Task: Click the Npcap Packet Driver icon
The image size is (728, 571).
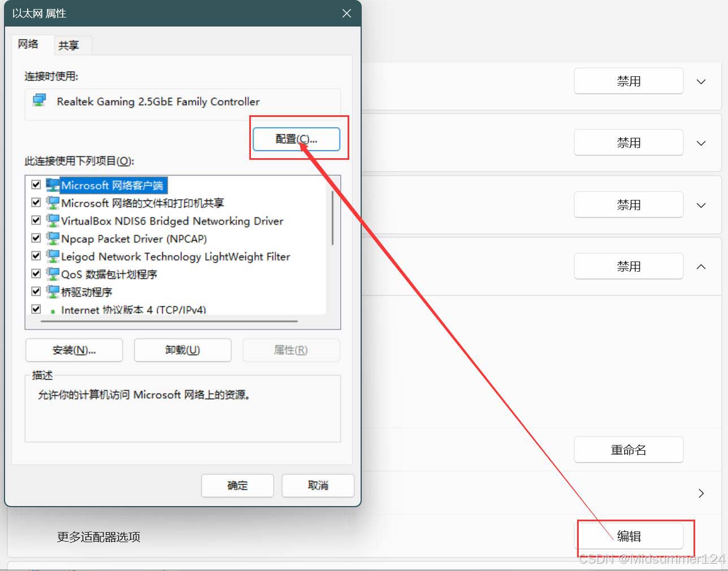Action: pos(53,238)
